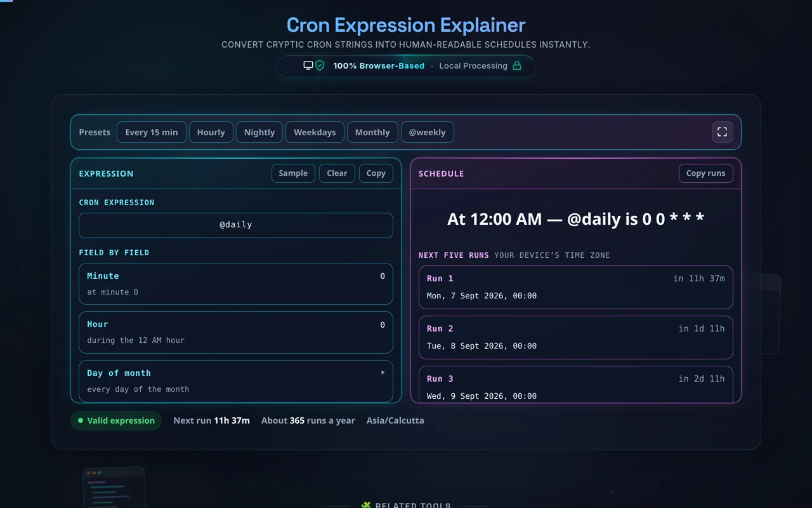Click the Minute field card

coord(236,284)
